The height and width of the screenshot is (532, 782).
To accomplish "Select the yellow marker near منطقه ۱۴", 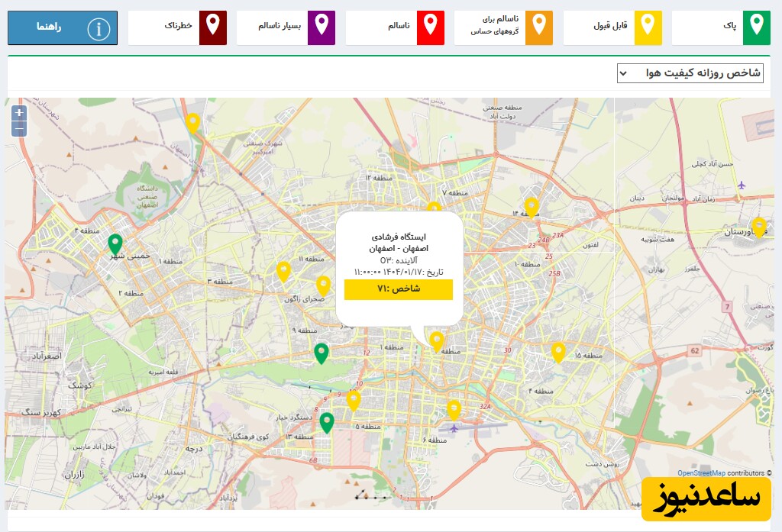I will point(532,206).
